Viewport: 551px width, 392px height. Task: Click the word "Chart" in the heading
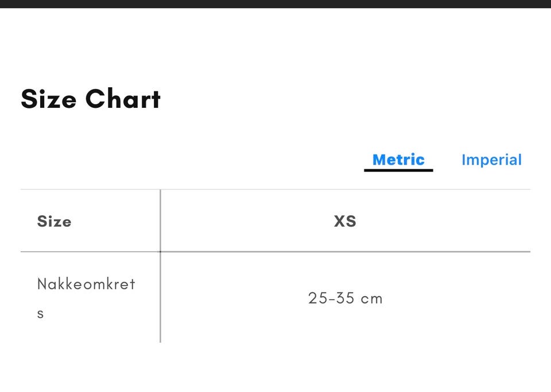123,99
